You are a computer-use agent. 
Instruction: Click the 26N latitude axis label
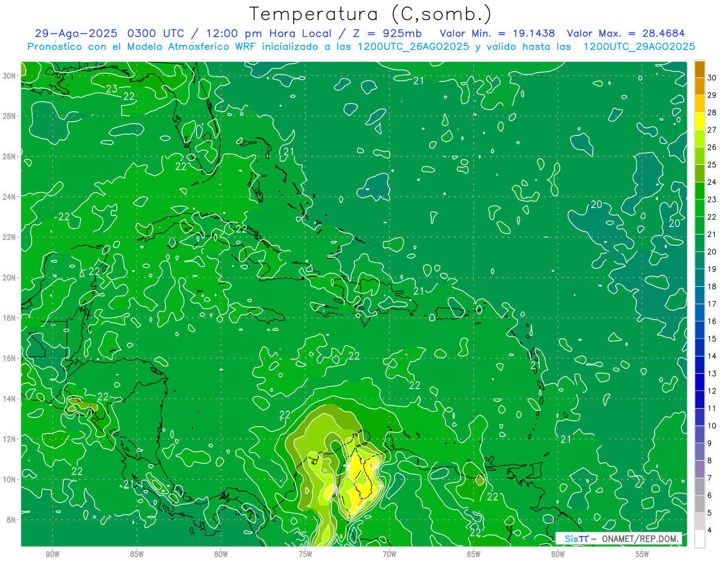10,156
